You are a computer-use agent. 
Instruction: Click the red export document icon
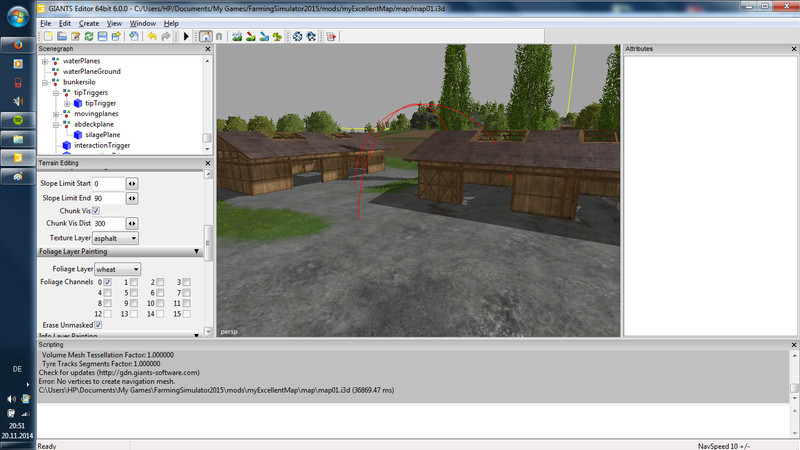click(331, 36)
